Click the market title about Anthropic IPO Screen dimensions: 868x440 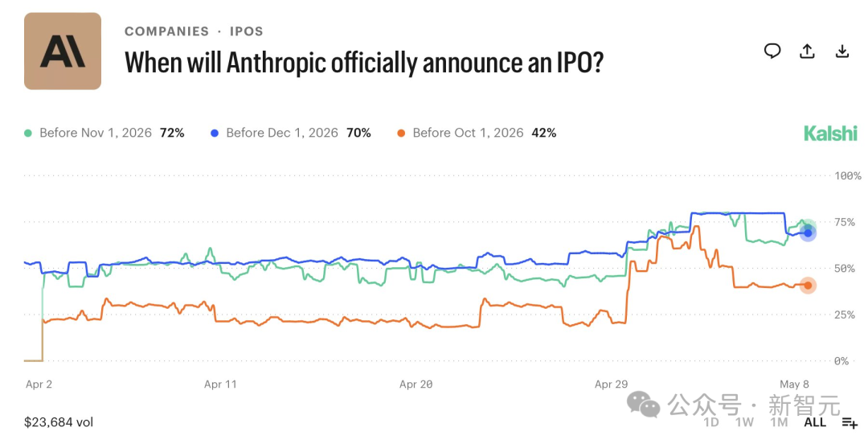pyautogui.click(x=364, y=62)
